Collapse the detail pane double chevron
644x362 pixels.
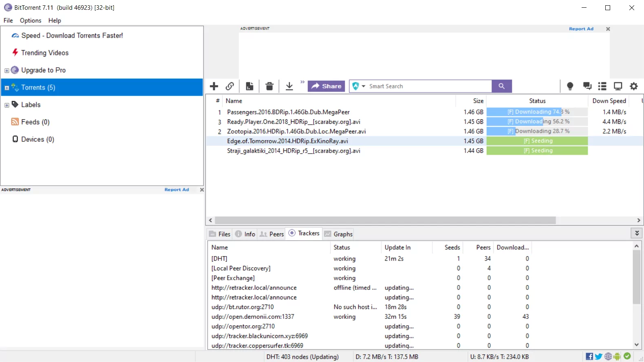pos(637,233)
